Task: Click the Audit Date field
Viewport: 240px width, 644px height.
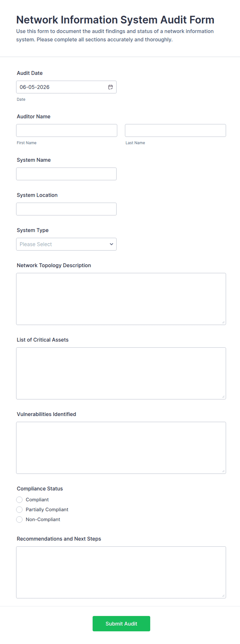Action: [x=66, y=87]
